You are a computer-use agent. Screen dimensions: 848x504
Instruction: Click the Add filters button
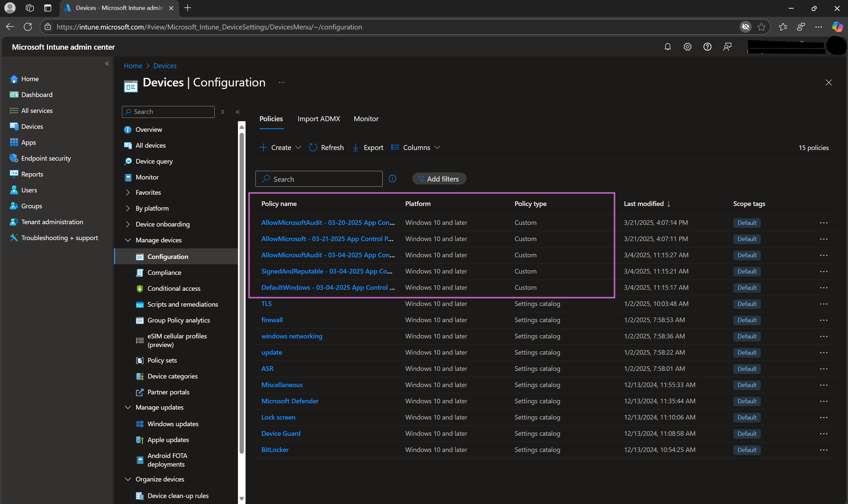pos(439,179)
